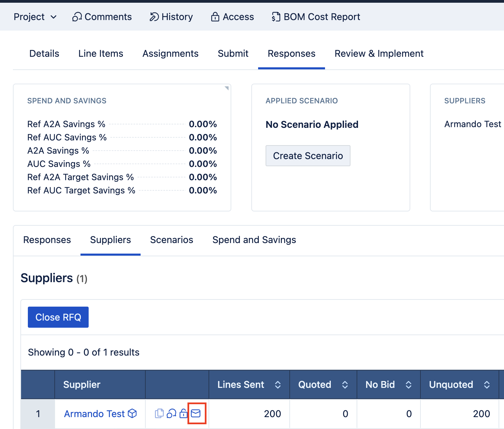Collapse the Spend and Savings card corner triangle
This screenshot has height=429, width=504.
click(227, 88)
